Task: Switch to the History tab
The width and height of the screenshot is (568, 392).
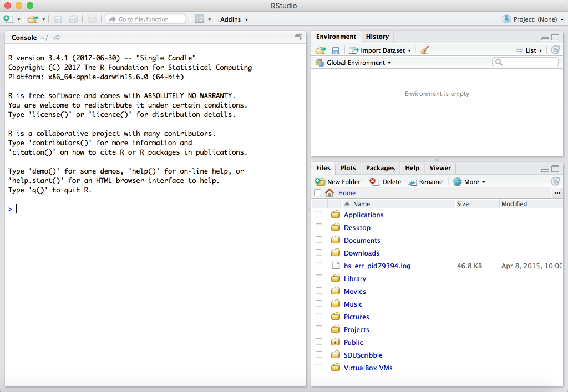Action: [x=377, y=37]
